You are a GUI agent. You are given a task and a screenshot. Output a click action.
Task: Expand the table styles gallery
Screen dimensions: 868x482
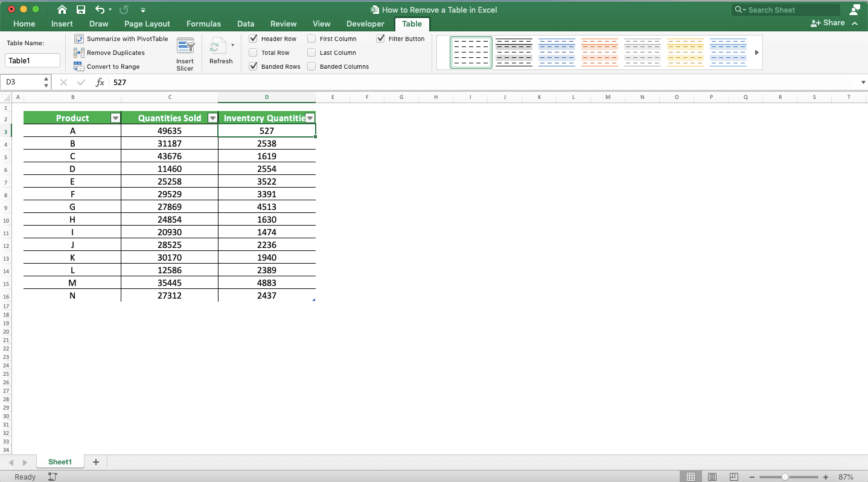click(x=756, y=52)
